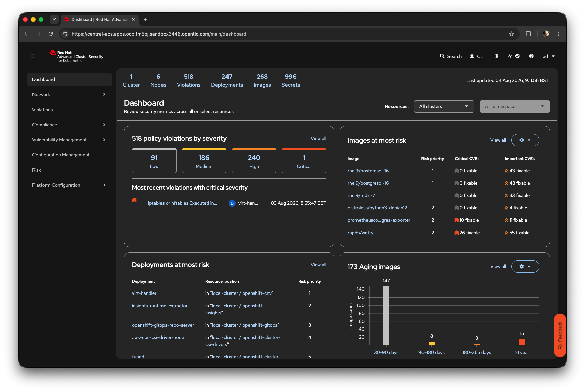Open the 1 Cluster summary link

point(131,81)
